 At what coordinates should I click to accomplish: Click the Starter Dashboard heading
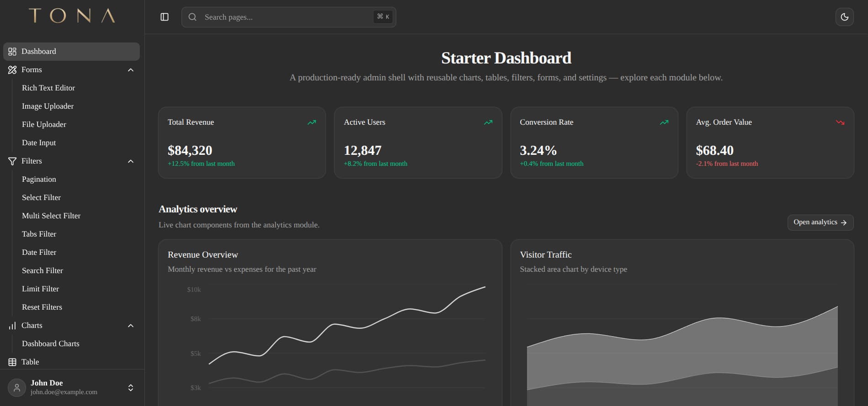click(x=506, y=58)
